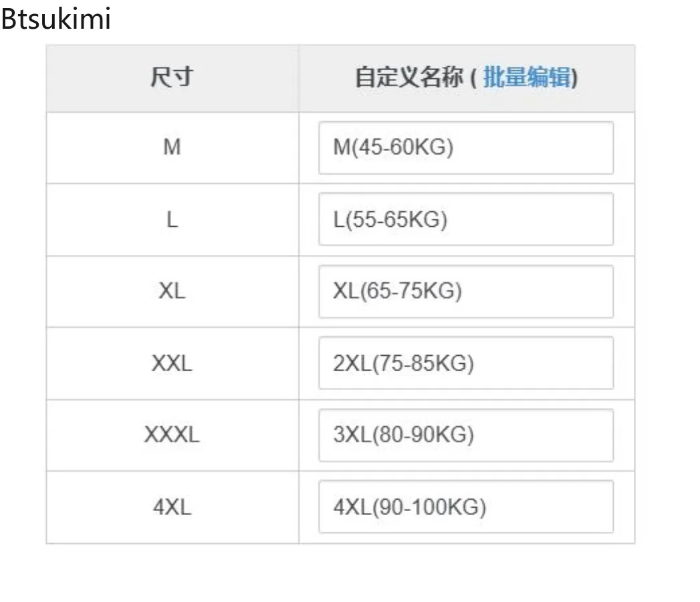Screen dimensions: 700x602
Task: Click the M(45-60KG) text inside its field
Action: pyautogui.click(x=393, y=147)
